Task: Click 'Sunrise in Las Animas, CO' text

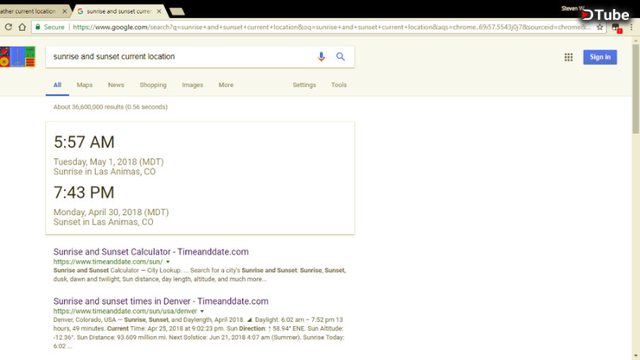Action: 104,172
